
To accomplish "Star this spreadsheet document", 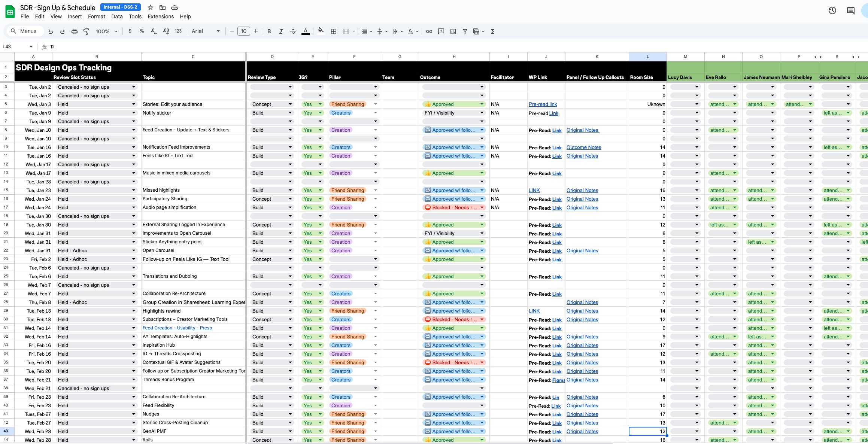I will [x=151, y=7].
